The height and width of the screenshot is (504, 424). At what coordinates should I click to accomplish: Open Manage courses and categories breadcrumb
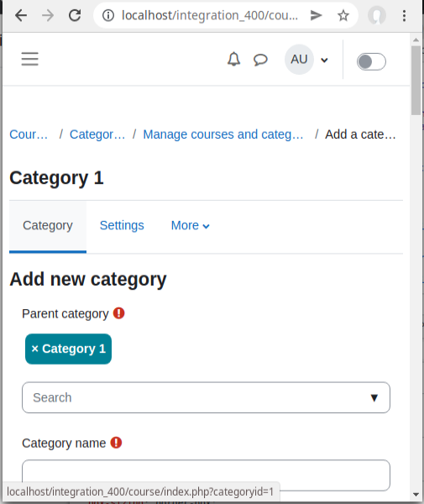click(223, 134)
